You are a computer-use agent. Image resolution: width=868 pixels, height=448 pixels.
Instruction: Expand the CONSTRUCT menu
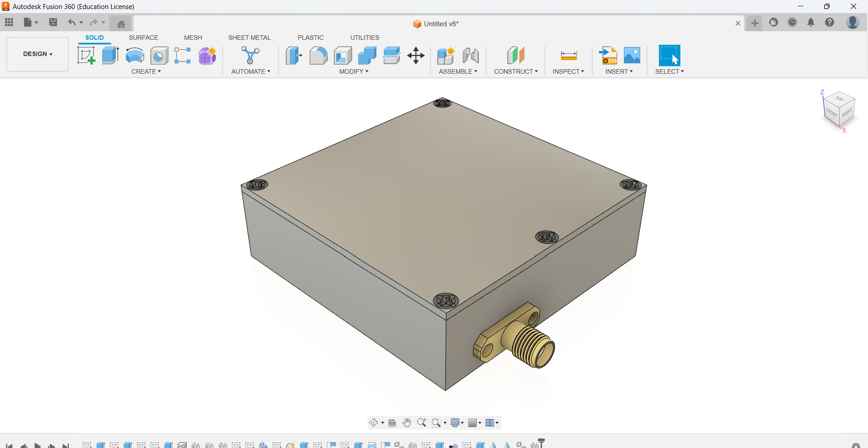tap(516, 71)
